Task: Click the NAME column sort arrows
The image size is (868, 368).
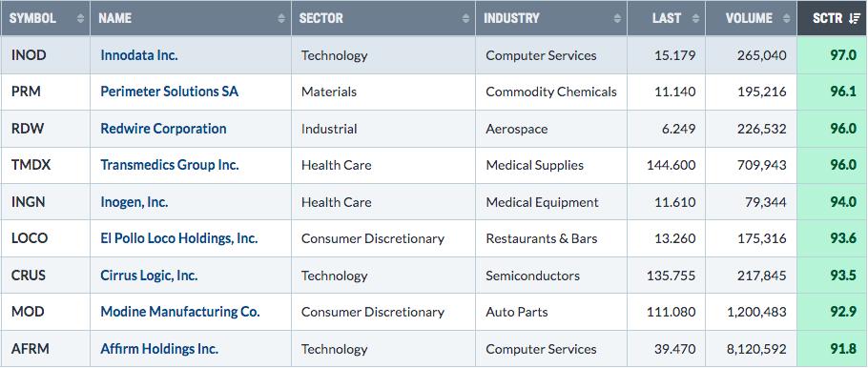Action: pyautogui.click(x=281, y=18)
